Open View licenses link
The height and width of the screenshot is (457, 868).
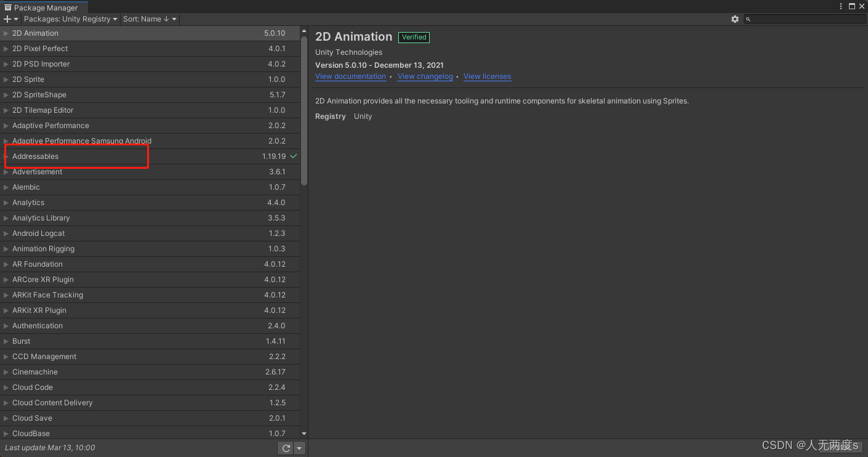click(x=487, y=76)
